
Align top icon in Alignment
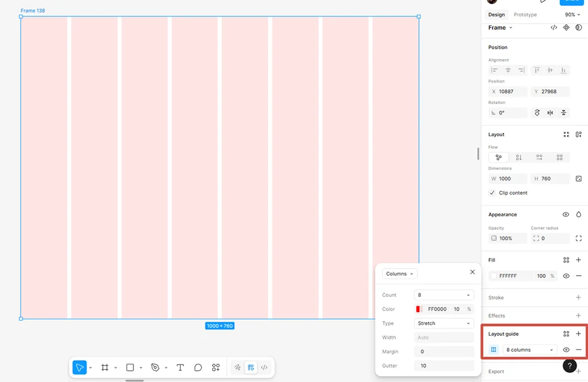[537, 70]
